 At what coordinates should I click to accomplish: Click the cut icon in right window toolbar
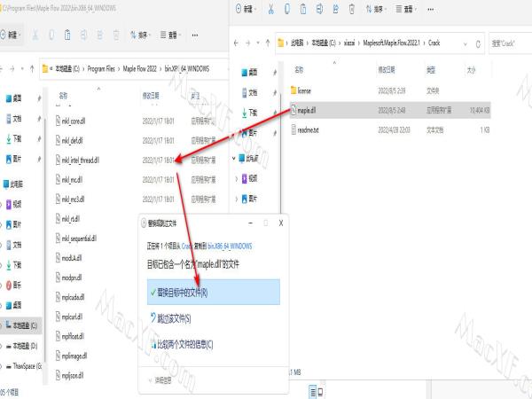pyautogui.click(x=270, y=9)
